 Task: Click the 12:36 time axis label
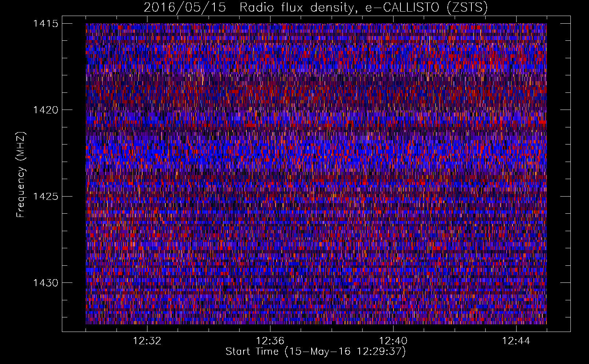tap(270, 341)
